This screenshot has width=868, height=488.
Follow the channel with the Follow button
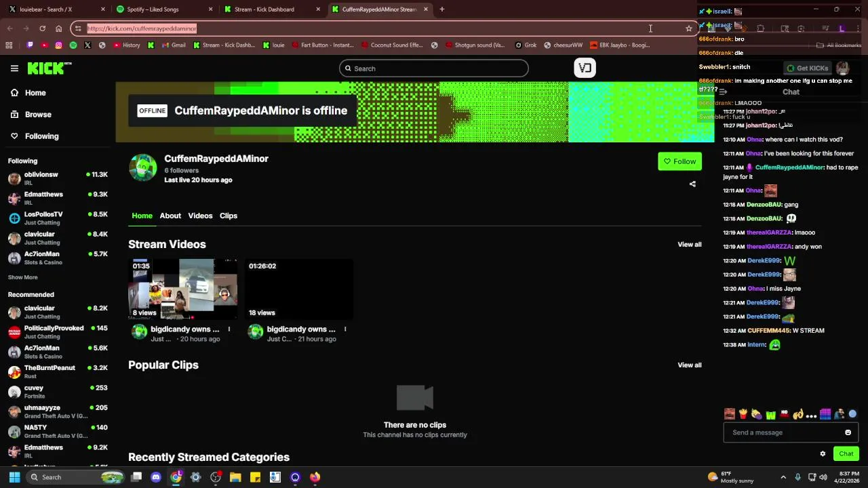tap(679, 161)
